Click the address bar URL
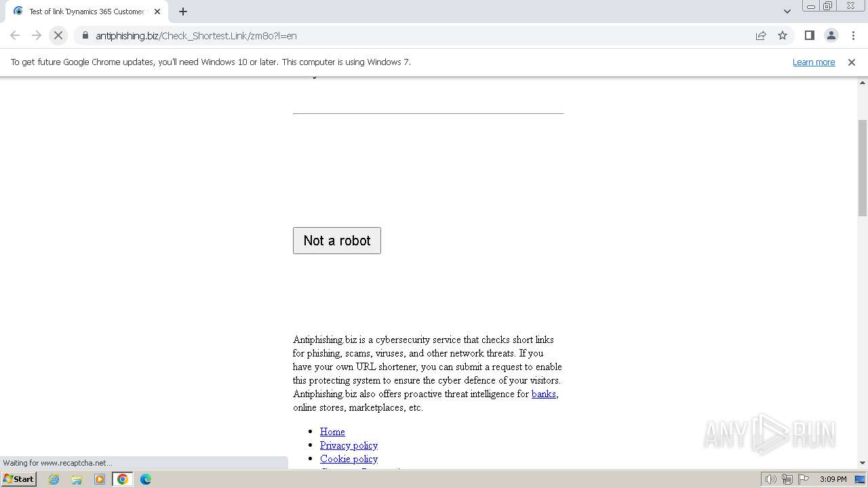The width and height of the screenshot is (868, 488). [x=196, y=35]
